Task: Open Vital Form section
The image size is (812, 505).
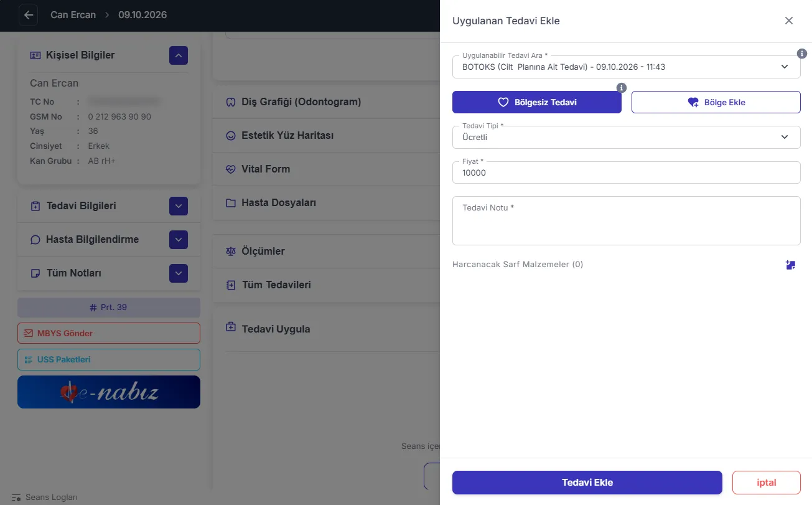Action: coord(326,169)
